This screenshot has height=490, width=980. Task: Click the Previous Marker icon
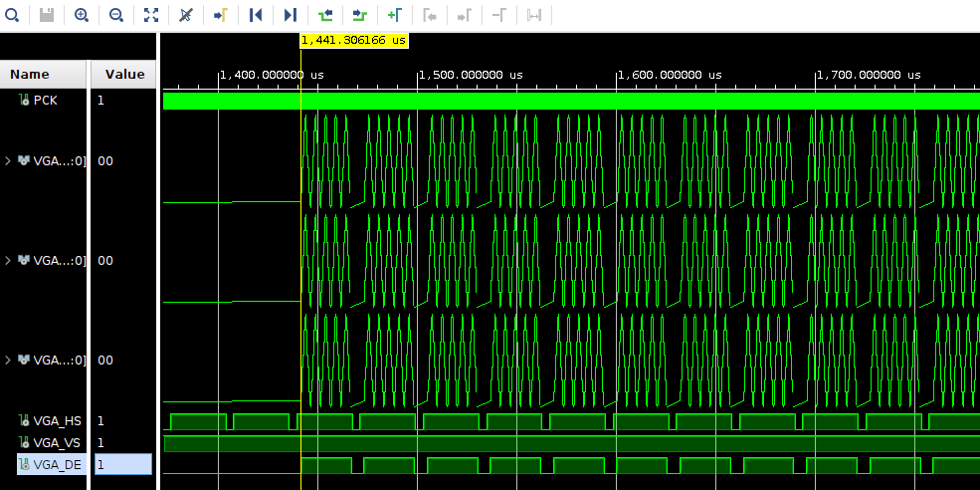(430, 14)
